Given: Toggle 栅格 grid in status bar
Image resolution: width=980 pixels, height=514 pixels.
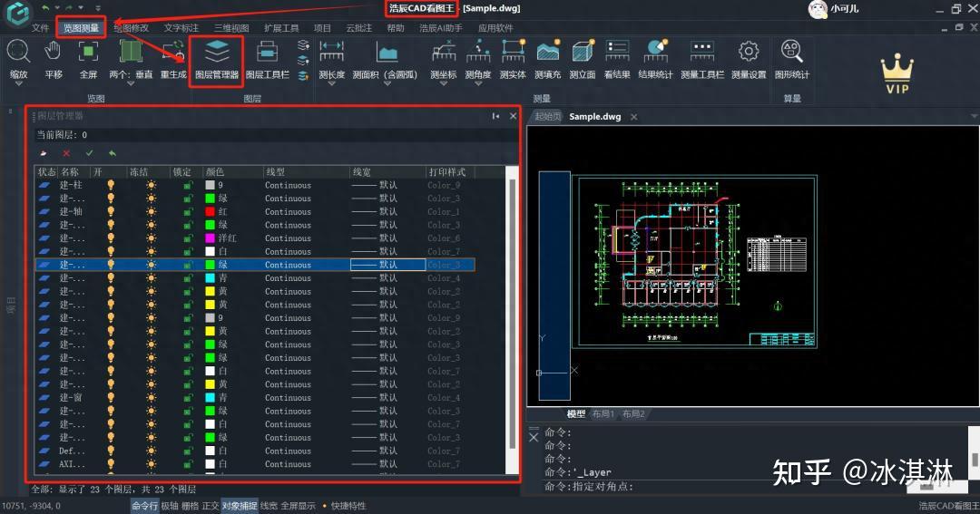Looking at the screenshot, I should pyautogui.click(x=190, y=506).
